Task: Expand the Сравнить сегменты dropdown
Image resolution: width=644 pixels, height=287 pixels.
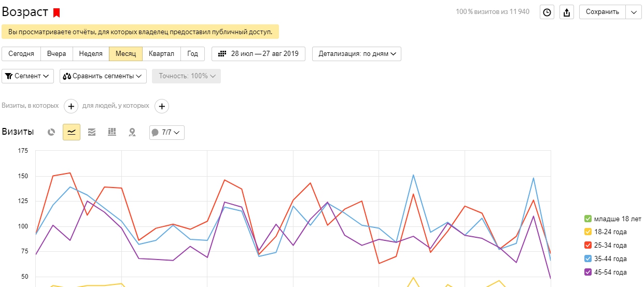Action: click(103, 76)
